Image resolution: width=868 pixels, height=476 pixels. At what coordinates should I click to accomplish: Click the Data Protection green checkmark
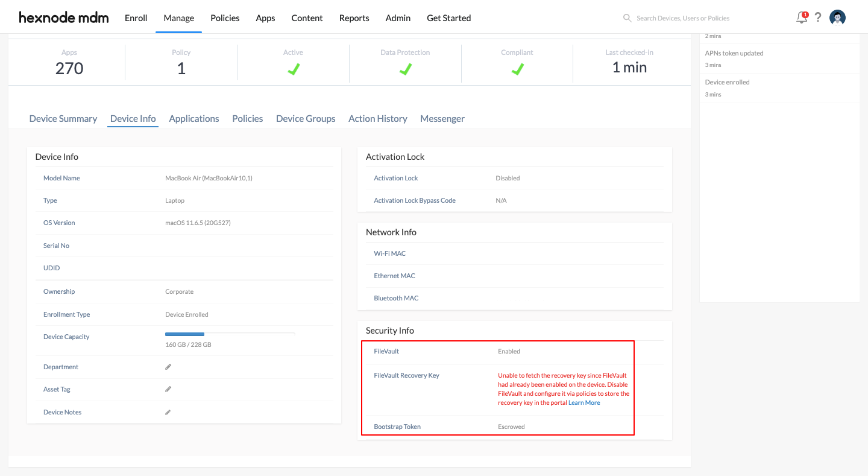405,69
